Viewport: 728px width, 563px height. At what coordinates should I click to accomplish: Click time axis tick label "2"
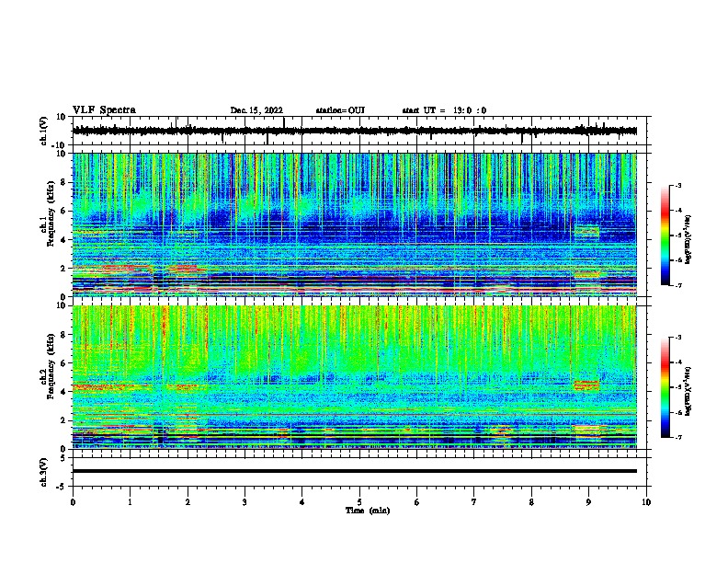click(x=188, y=502)
